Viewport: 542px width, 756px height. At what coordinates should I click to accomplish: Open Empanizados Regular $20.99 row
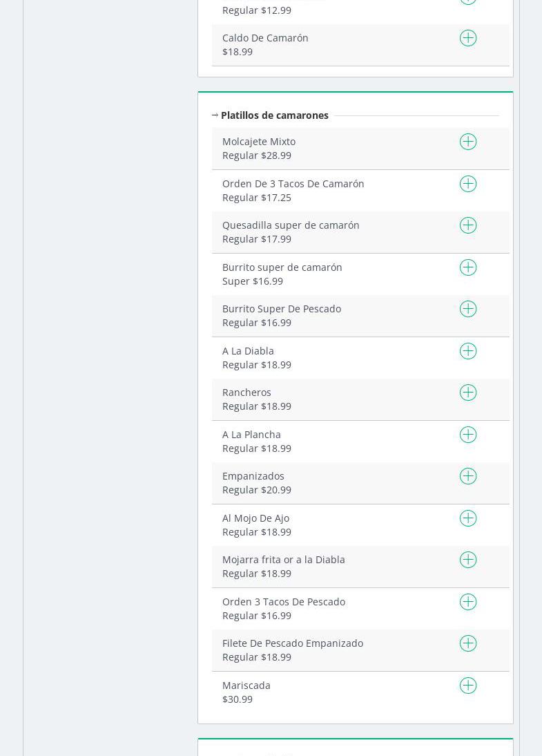pos(257,483)
